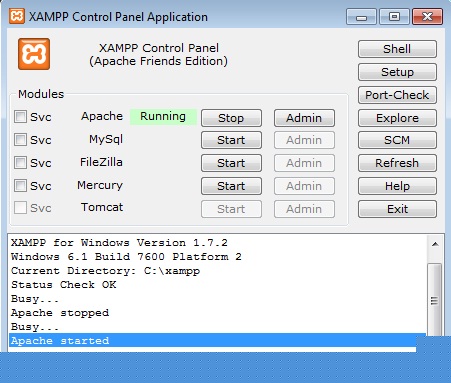Toggle the Mercury Svc checkbox
This screenshot has height=383, width=451.
(20, 185)
